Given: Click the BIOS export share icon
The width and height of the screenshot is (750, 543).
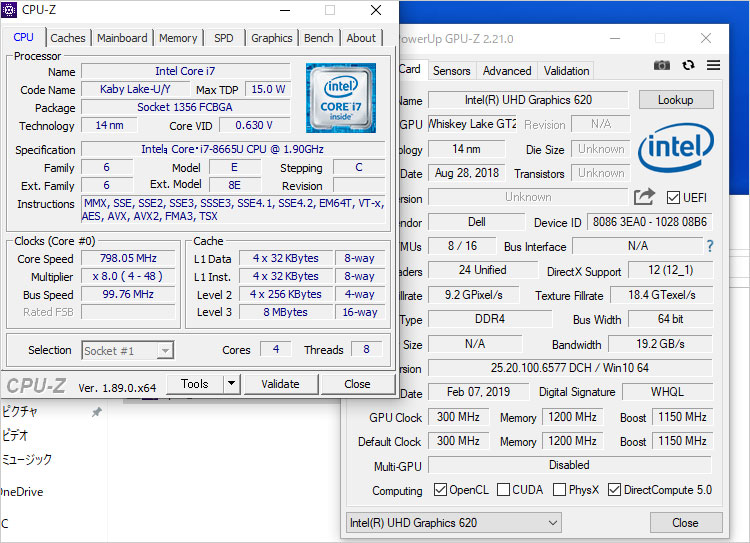Looking at the screenshot, I should (x=644, y=197).
